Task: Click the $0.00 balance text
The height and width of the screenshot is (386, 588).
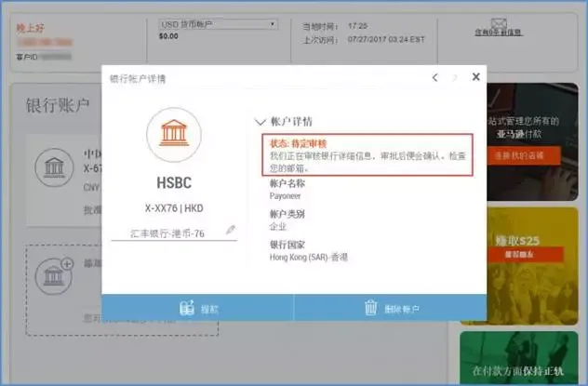Action: 168,36
